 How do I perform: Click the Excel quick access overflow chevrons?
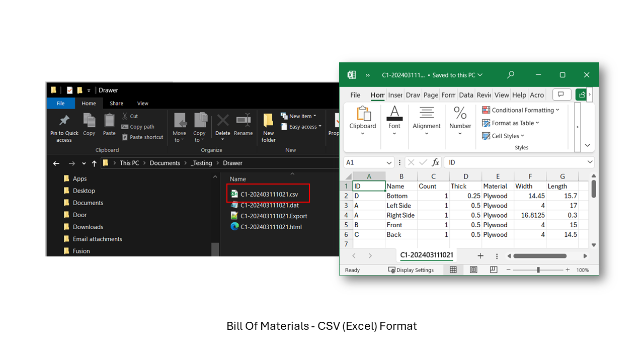pos(368,75)
